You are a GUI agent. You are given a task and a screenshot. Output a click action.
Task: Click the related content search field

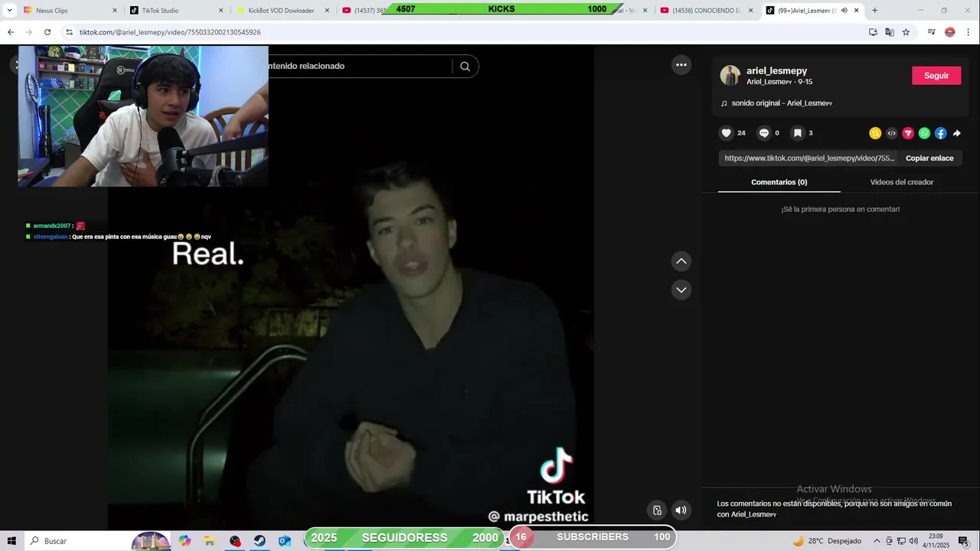point(358,67)
